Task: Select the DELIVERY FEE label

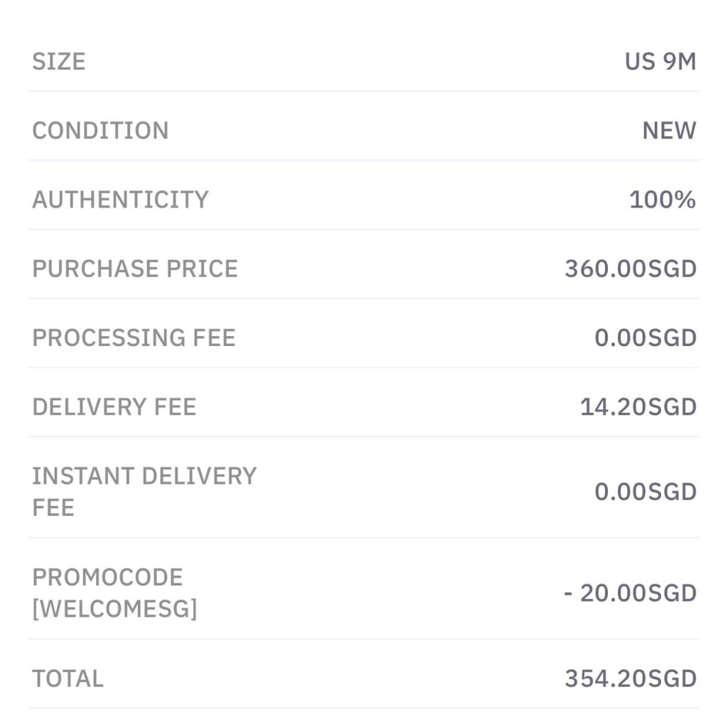Action: click(x=114, y=407)
